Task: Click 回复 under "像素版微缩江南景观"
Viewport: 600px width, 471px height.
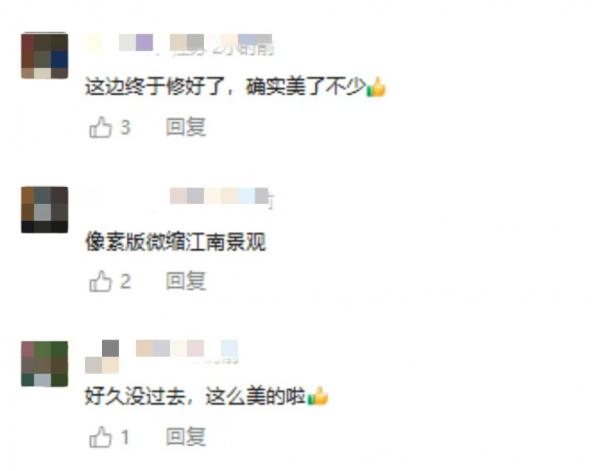Action: click(186, 281)
